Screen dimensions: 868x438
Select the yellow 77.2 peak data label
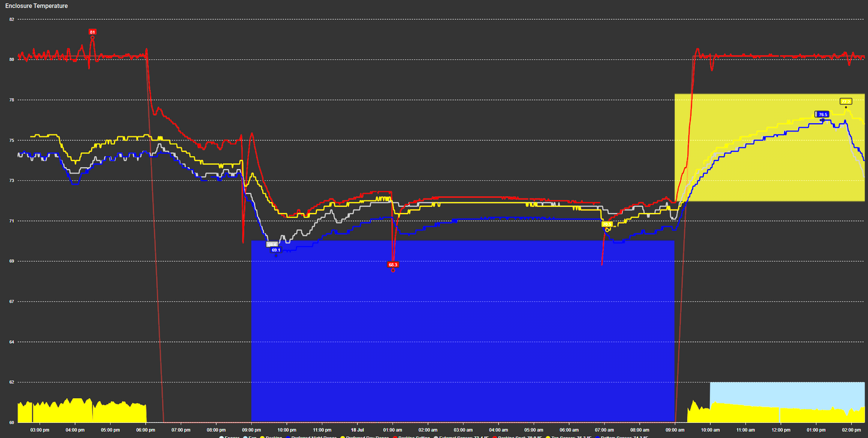click(846, 101)
